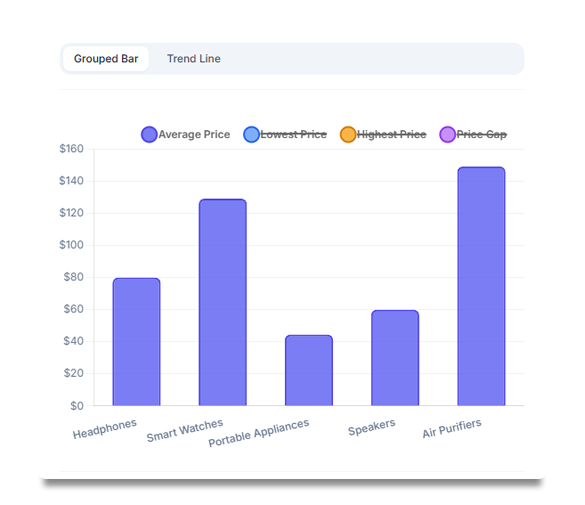Click the Portable Appliances bar
Image resolution: width=585 pixels, height=505 pixels.
[x=309, y=370]
